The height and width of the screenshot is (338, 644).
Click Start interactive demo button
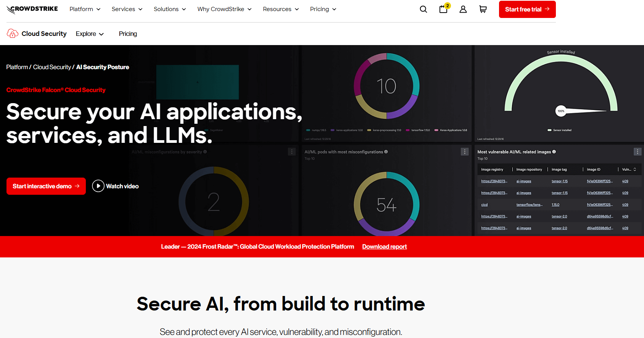(x=46, y=186)
